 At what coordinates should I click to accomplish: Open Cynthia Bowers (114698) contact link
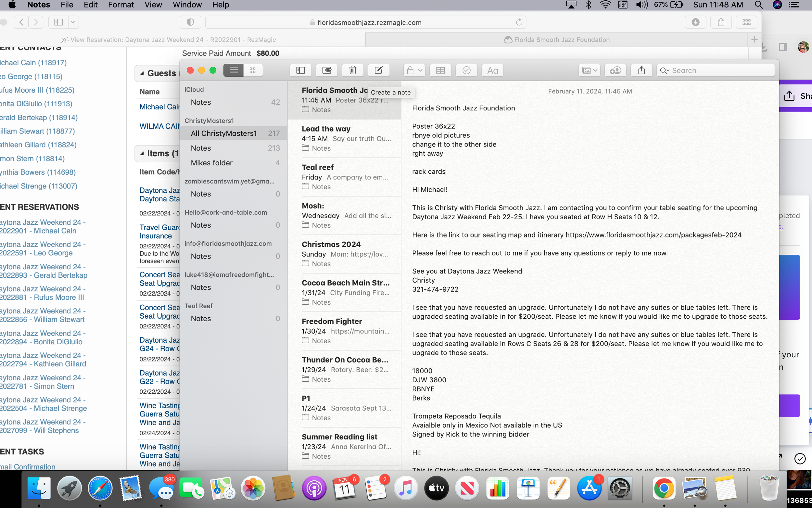[x=38, y=172]
